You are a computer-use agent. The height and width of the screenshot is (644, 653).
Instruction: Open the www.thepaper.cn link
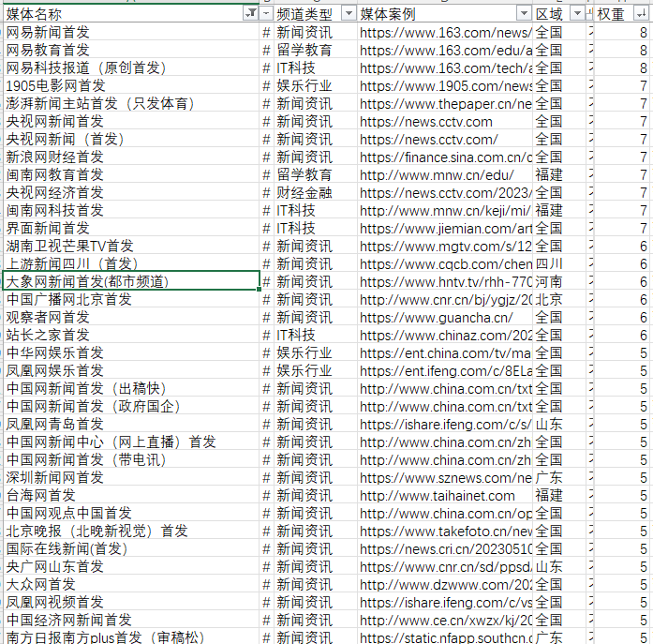[445, 104]
